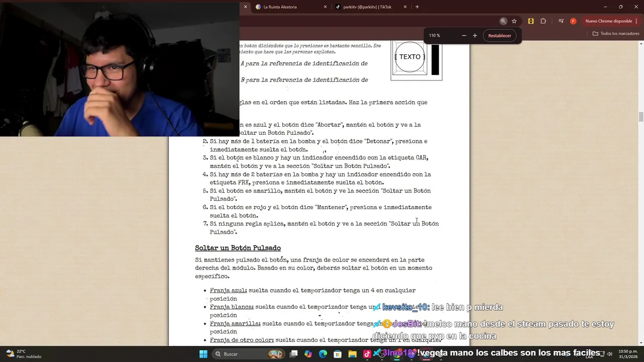Image resolution: width=644 pixels, height=362 pixels.
Task: Click rule 6 text mentioning Mantener
Action: 320,211
